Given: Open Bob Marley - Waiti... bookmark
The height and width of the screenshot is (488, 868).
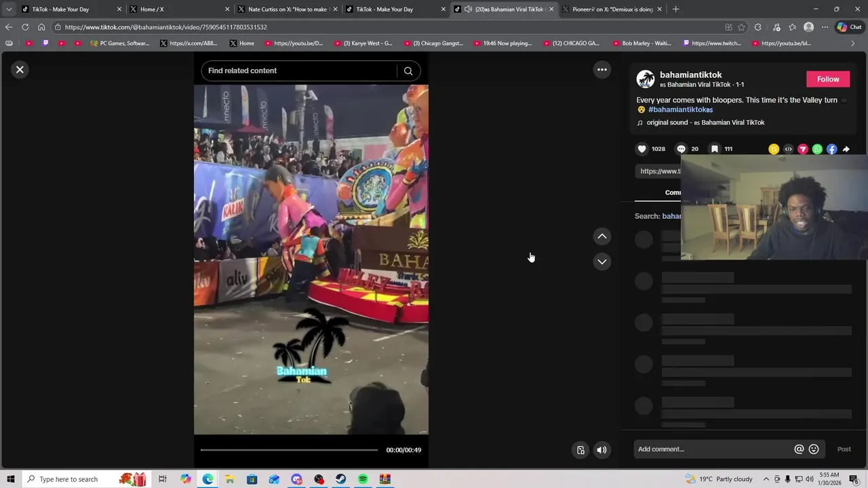Looking at the screenshot, I should tap(642, 43).
